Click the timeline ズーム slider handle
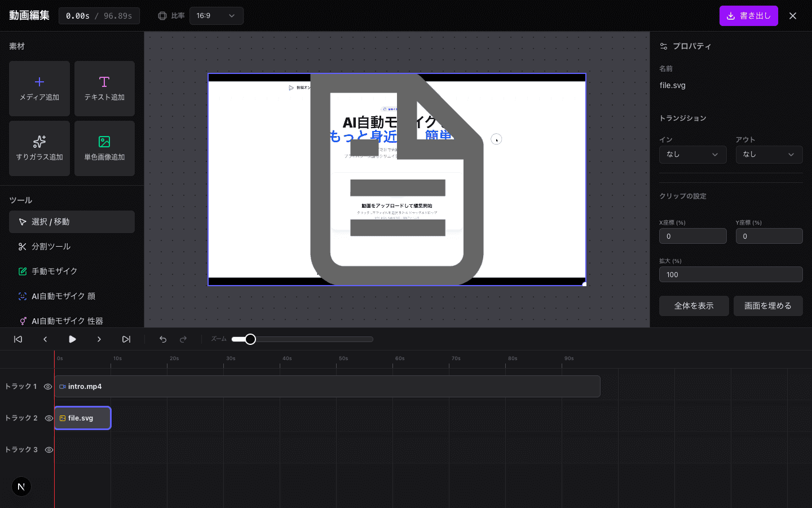Screen dimensions: 812x508 (x=250, y=339)
